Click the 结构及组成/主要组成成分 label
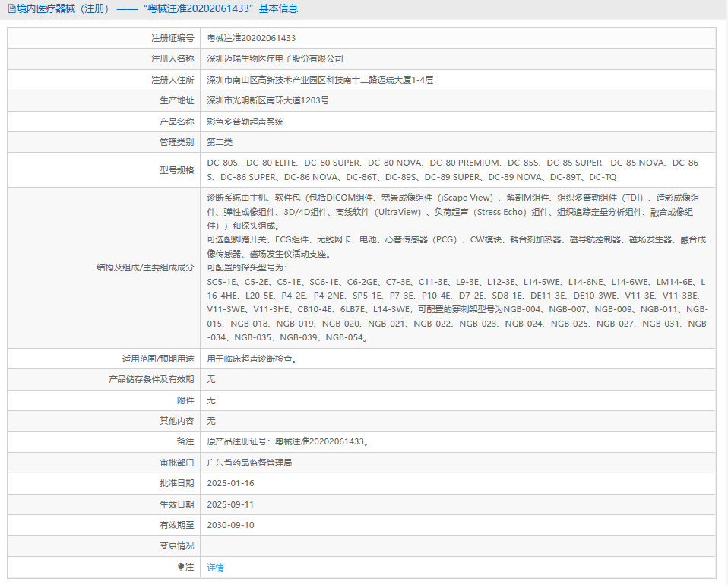Screen dimensions: 728x585 click(145, 267)
